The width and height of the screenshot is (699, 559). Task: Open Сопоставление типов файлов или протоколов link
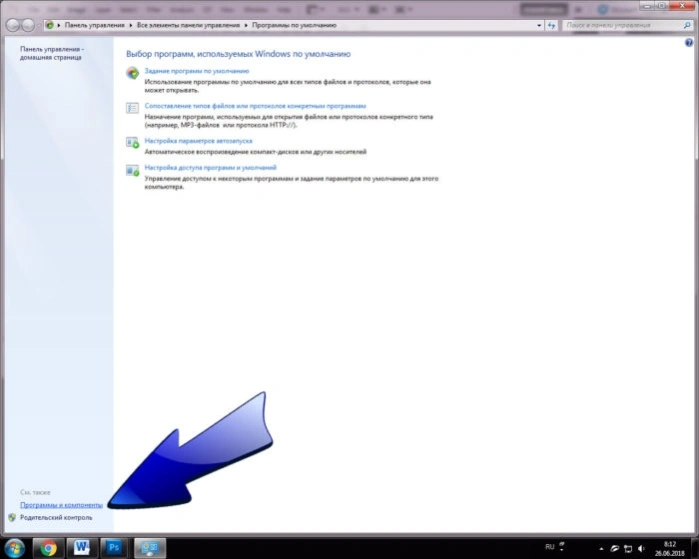point(255,106)
